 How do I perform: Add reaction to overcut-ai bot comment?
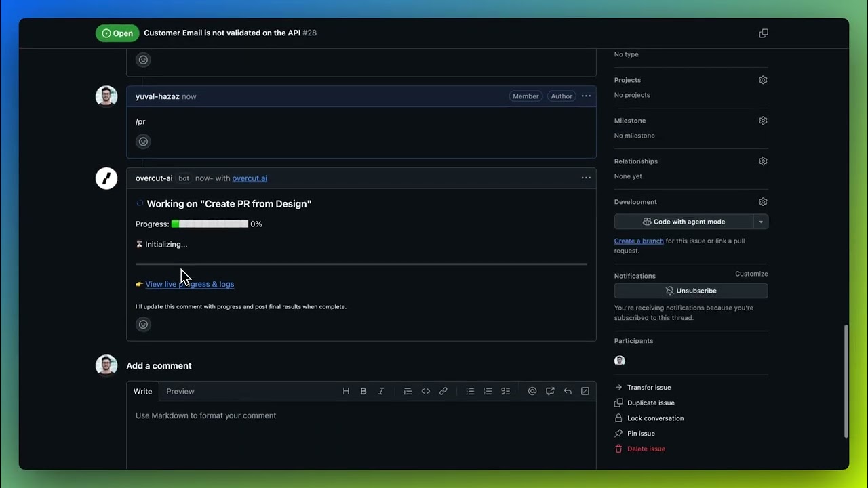pyautogui.click(x=143, y=325)
